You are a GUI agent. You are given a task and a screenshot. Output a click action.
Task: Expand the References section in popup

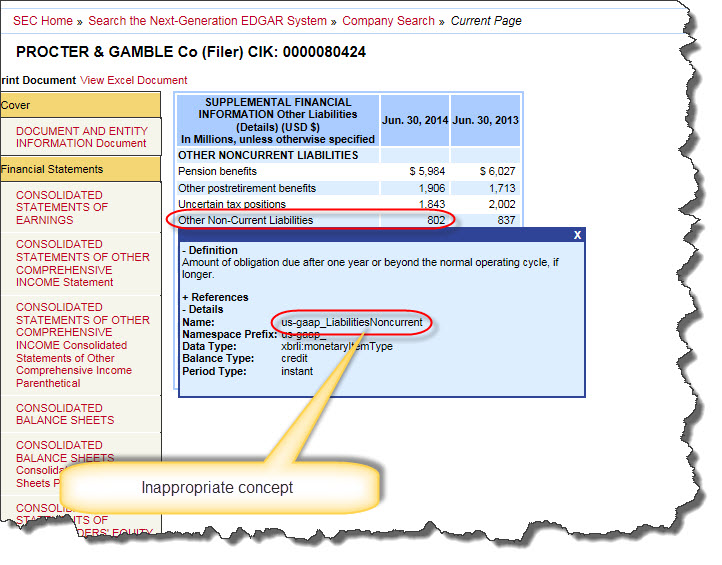point(215,297)
